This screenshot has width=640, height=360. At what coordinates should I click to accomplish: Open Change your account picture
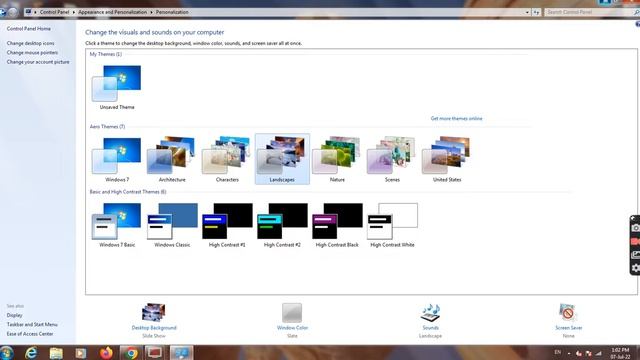tap(38, 62)
